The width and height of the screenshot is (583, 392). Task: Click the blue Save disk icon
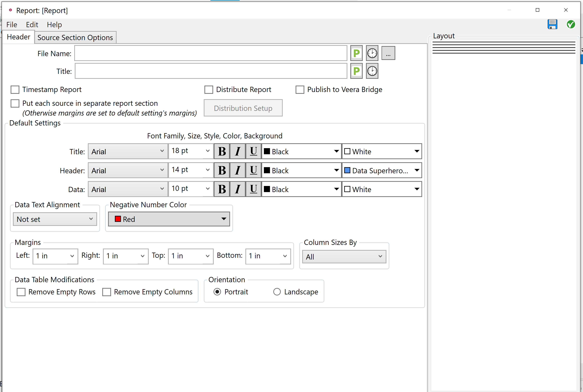(x=552, y=24)
